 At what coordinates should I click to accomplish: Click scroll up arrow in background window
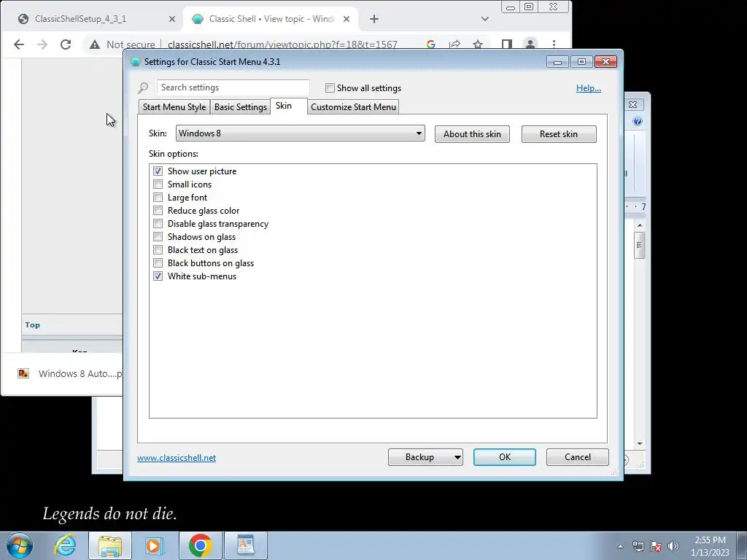click(640, 225)
